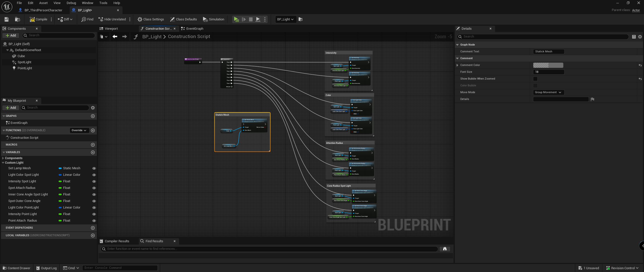Screen dimensions: 644x272
Task: Toggle eye icon for Intensity Point Light
Action: pyautogui.click(x=94, y=214)
